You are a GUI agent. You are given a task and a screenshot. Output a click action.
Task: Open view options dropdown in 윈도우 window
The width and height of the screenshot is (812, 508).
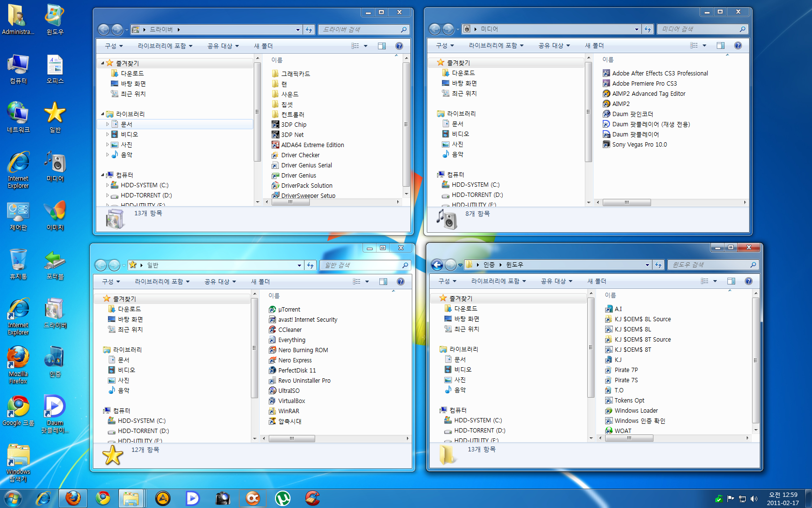(x=715, y=281)
